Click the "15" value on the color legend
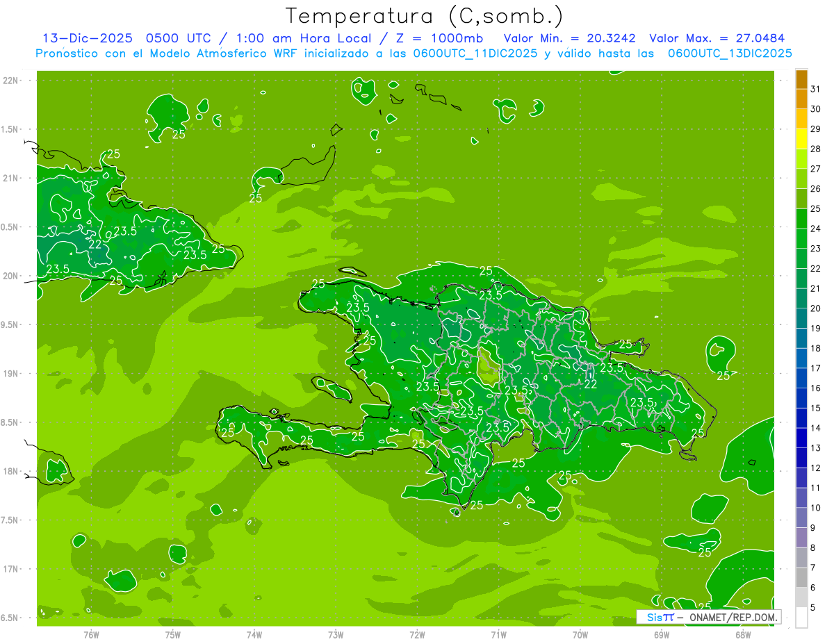 pyautogui.click(x=815, y=408)
